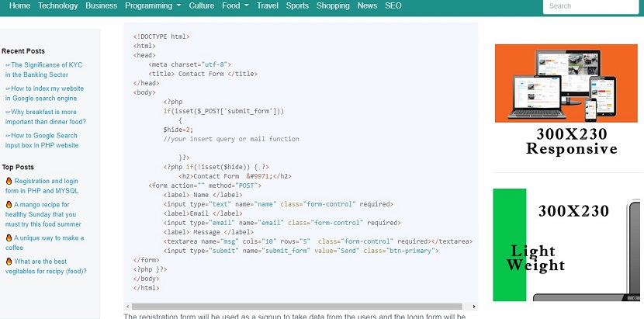This screenshot has height=319, width=644.
Task: Open 'A mango recipe' top post
Action: (x=43, y=214)
